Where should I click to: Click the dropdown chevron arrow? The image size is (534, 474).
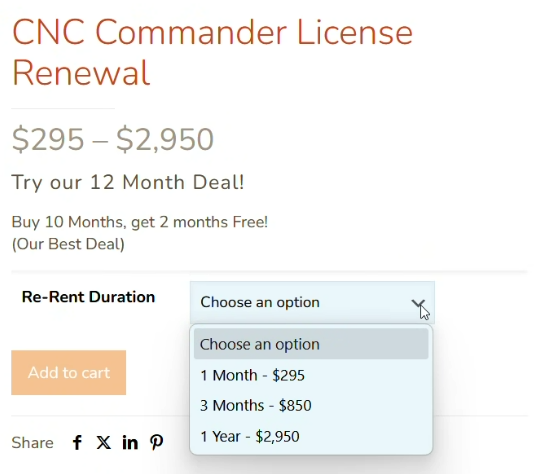pos(418,303)
